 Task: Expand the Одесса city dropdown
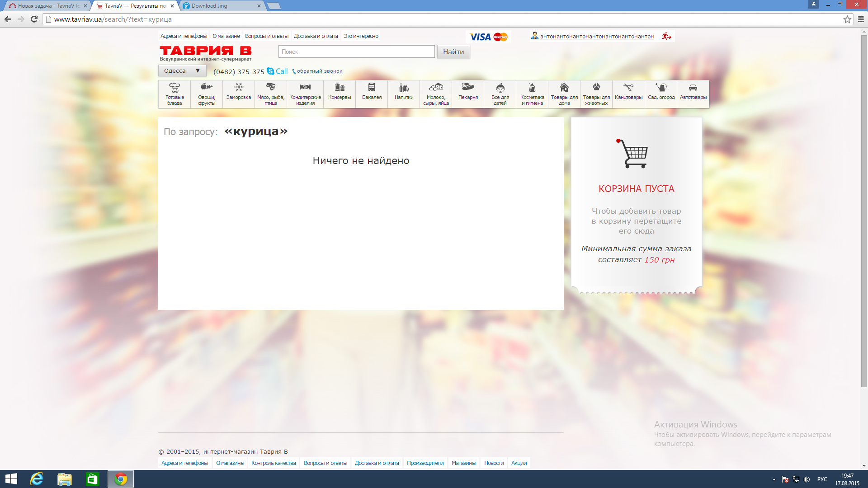[x=182, y=71]
